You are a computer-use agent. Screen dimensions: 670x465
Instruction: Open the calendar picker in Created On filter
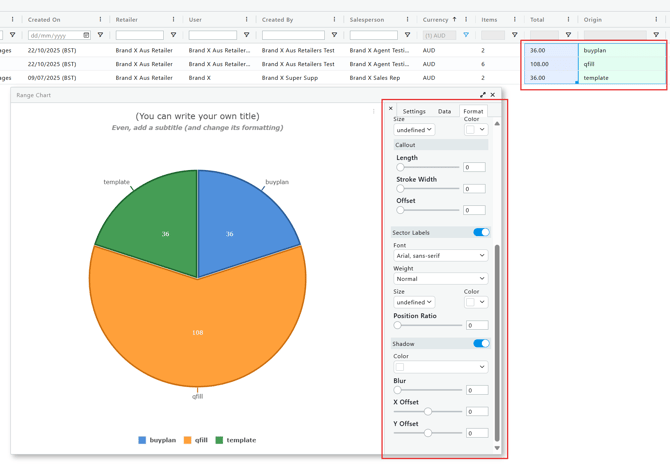(x=86, y=35)
